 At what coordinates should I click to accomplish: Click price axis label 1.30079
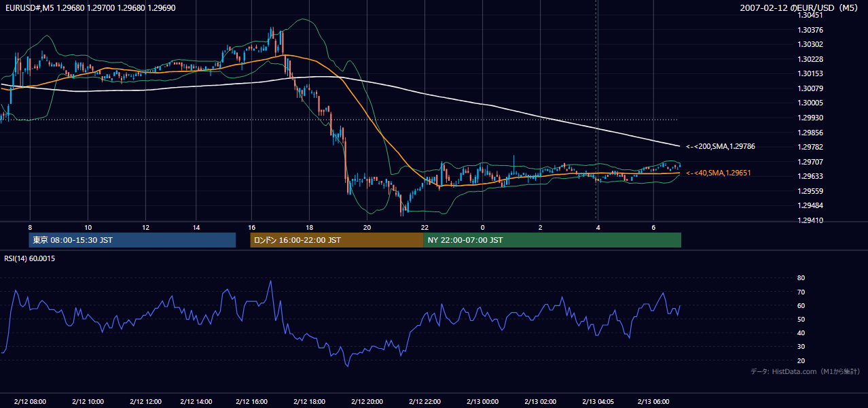pos(810,88)
